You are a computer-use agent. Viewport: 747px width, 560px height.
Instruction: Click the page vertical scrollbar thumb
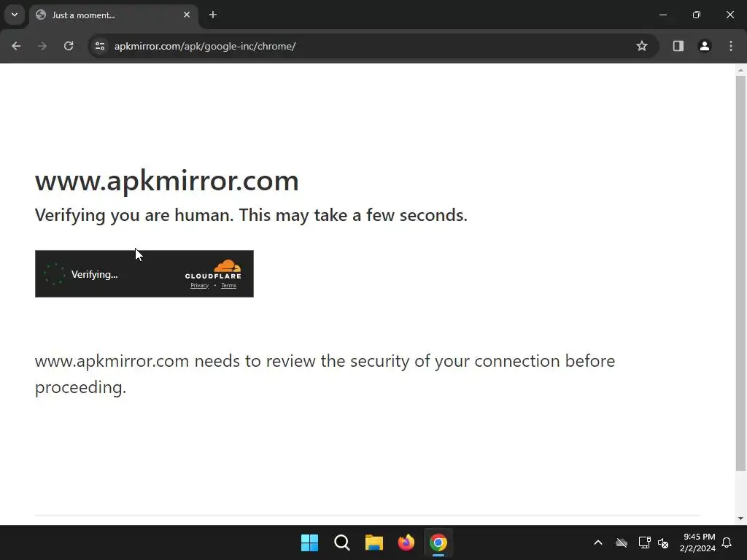(740, 274)
